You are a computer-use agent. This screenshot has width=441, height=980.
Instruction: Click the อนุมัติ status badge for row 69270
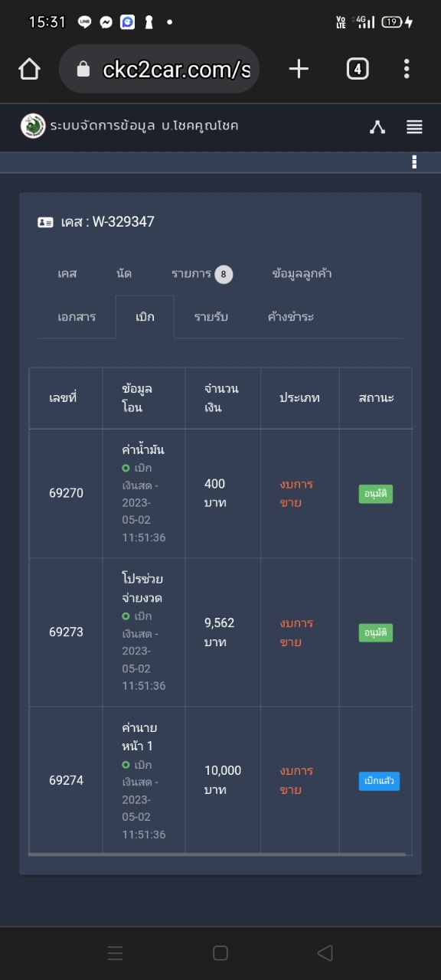click(x=376, y=494)
